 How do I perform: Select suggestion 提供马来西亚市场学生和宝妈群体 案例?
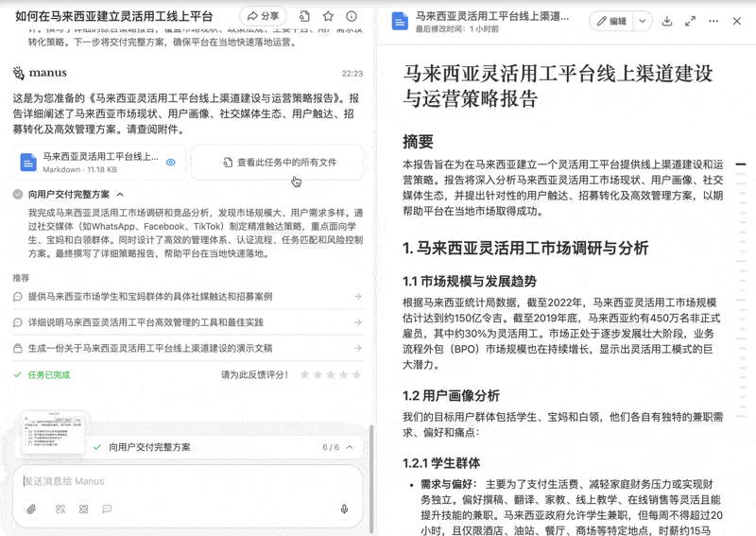(188, 296)
